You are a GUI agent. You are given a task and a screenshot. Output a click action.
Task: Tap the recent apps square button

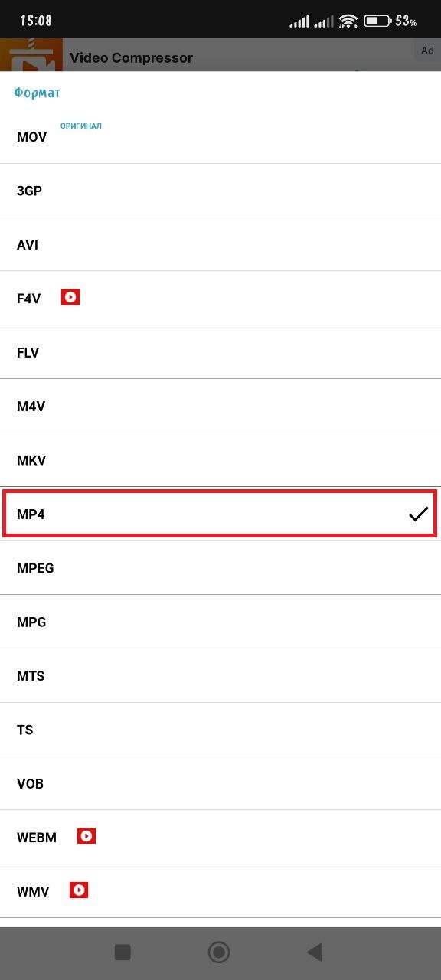click(122, 952)
